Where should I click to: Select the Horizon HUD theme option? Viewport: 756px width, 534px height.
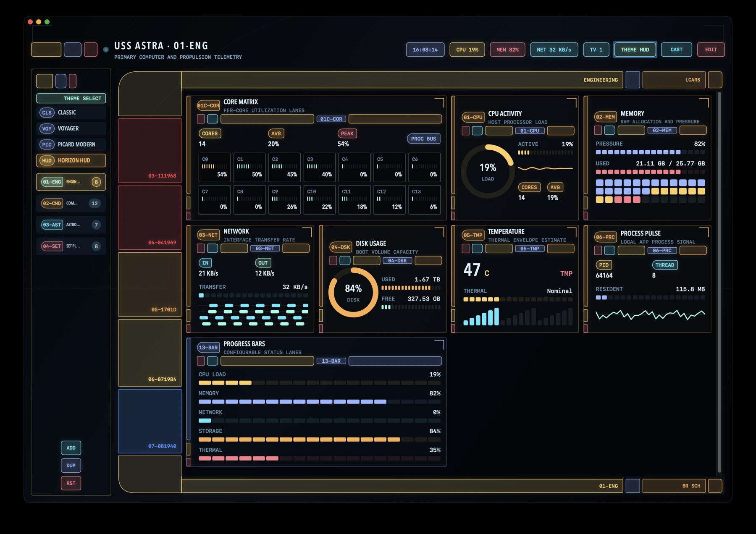(x=71, y=160)
